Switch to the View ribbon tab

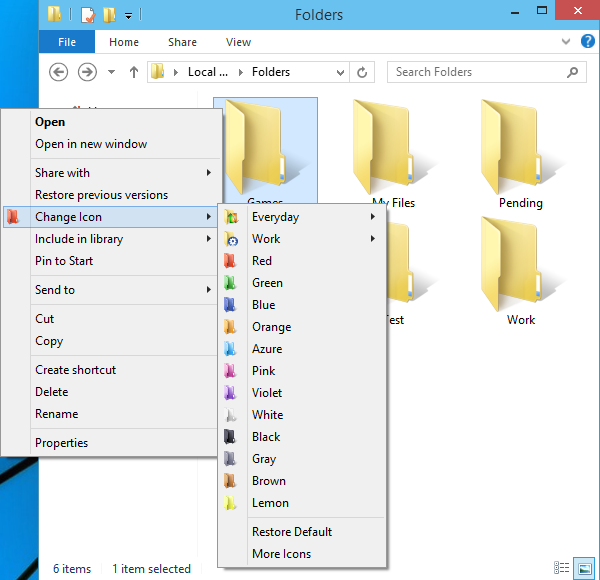tap(238, 42)
